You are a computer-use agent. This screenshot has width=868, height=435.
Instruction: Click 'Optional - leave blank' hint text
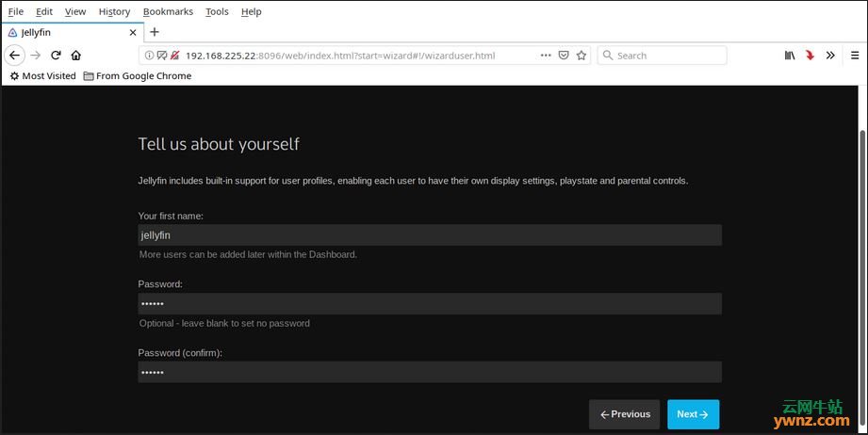point(224,323)
